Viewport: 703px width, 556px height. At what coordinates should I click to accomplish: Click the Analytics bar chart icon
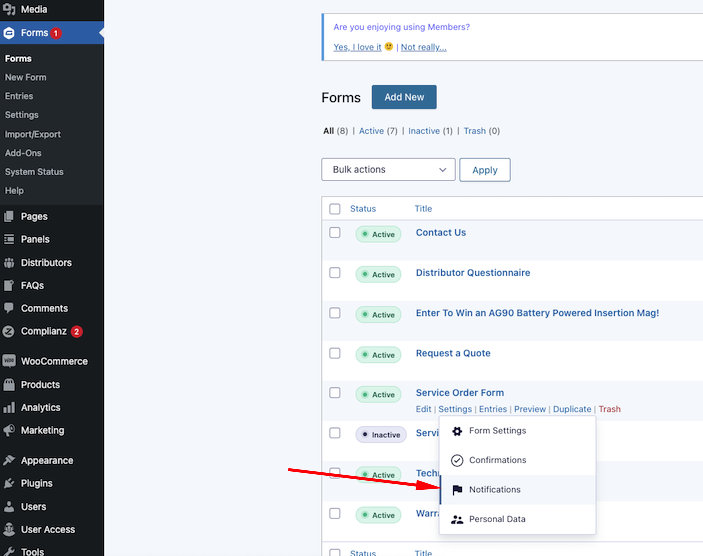[9, 408]
